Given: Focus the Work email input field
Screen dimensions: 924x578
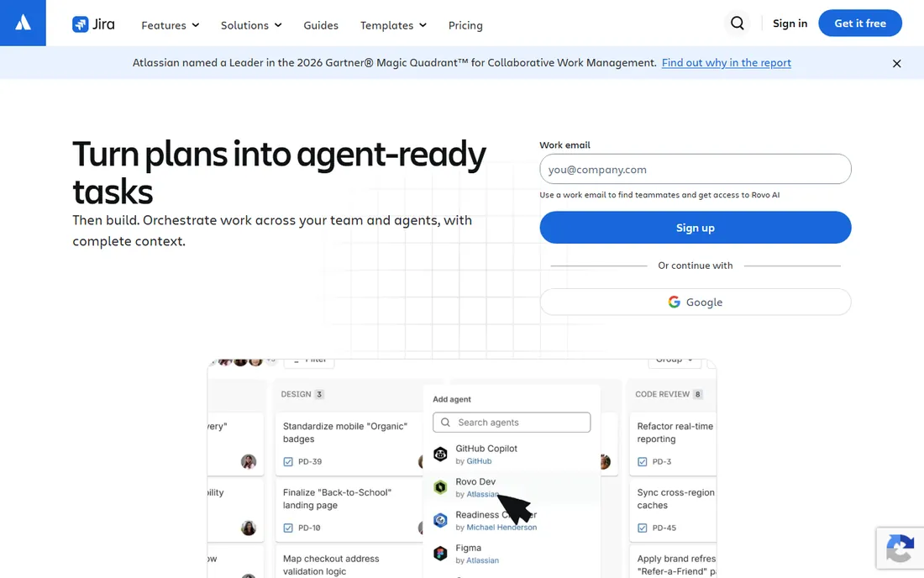Looking at the screenshot, I should point(696,169).
